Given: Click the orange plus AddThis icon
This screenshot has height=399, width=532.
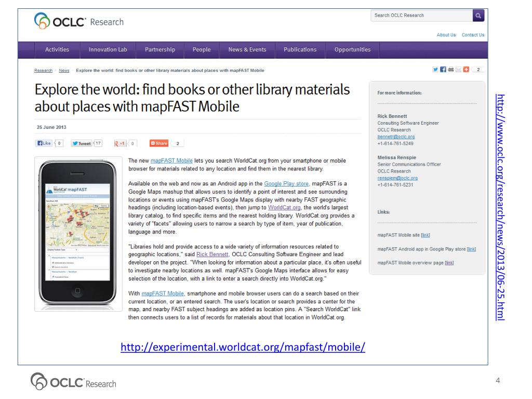Looking at the screenshot, I should (466, 70).
